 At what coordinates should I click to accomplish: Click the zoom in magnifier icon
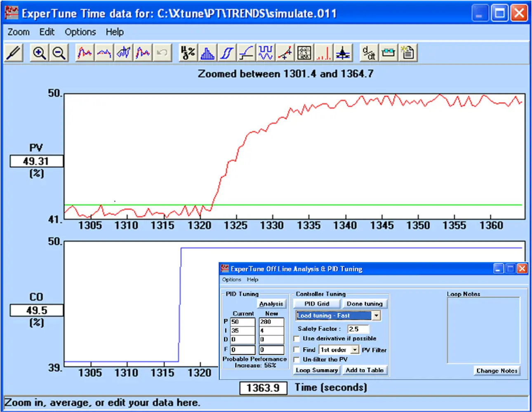39,53
